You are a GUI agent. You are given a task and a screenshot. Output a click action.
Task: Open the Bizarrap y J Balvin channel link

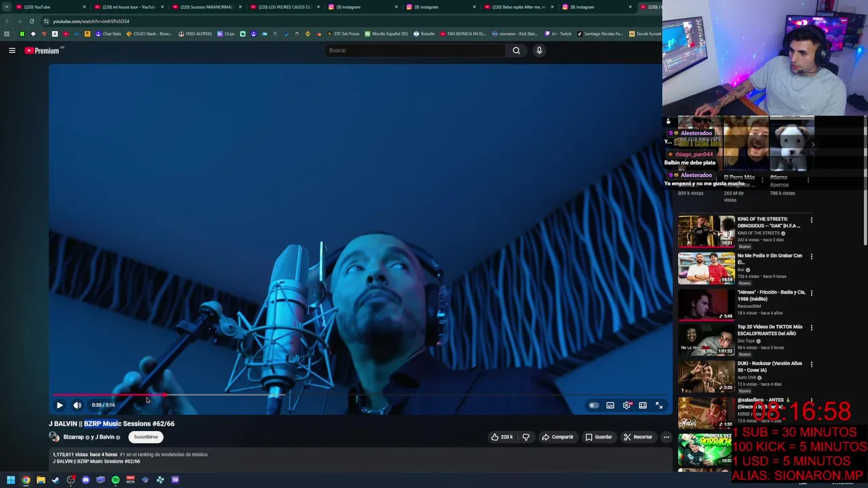pos(91,437)
